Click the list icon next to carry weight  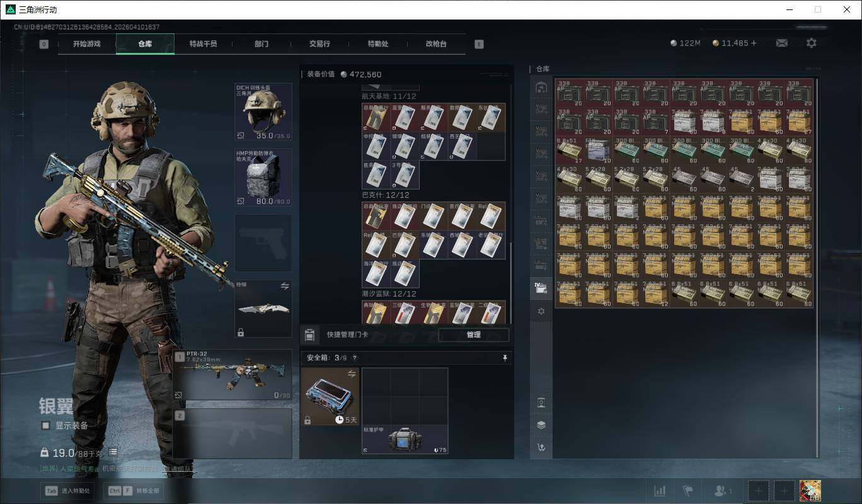(113, 452)
